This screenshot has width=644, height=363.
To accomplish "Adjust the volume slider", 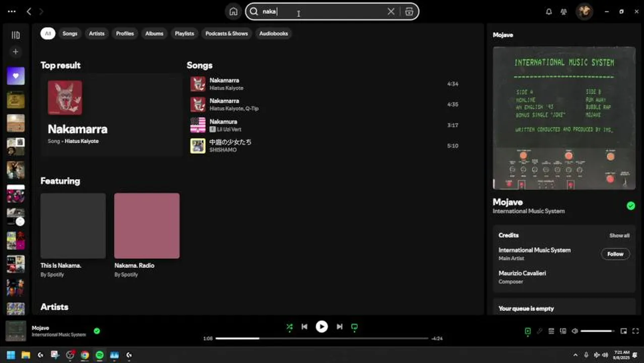I will tap(598, 331).
